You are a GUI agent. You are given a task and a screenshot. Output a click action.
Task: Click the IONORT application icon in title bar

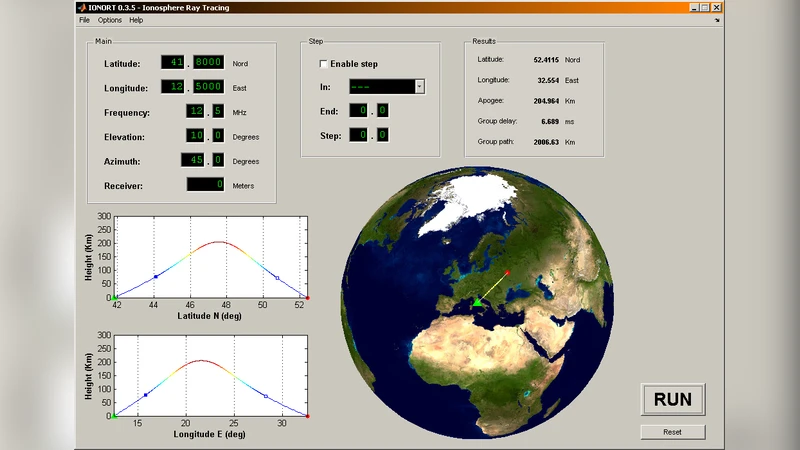[82, 7]
